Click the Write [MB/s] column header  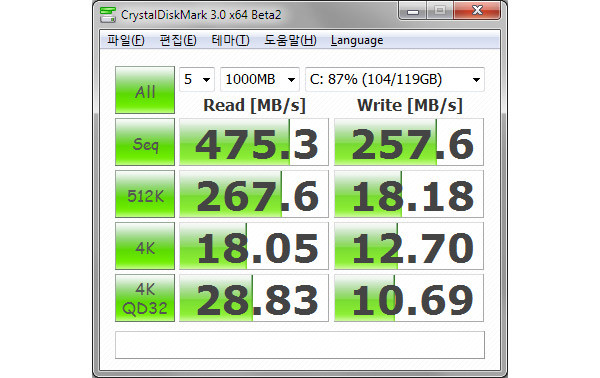coord(410,105)
